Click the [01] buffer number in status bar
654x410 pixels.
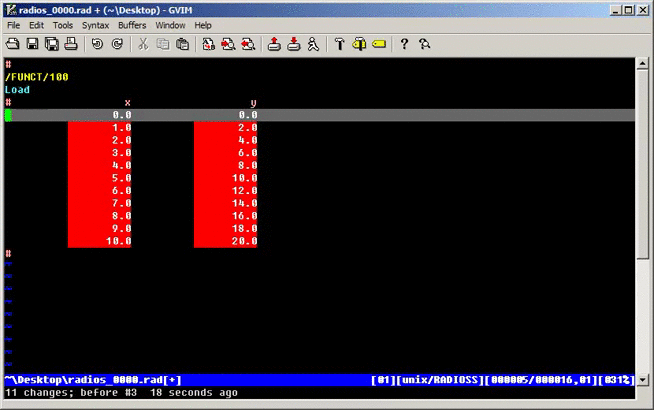click(383, 380)
